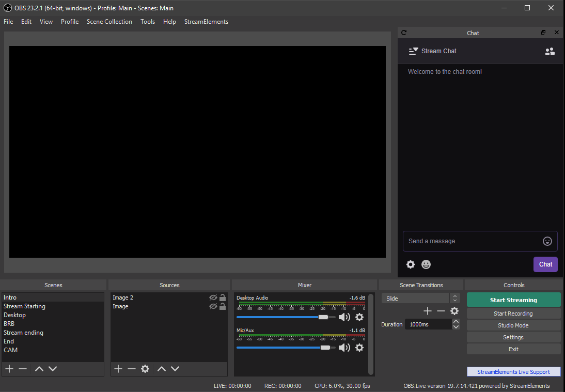The image size is (565, 392).
Task: Click the Mixer panel scrollbar
Action: click(x=371, y=334)
